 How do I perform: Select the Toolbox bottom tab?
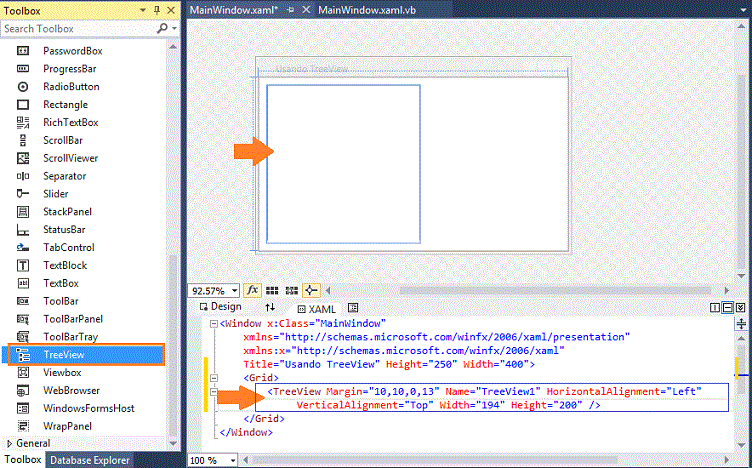tap(23, 459)
